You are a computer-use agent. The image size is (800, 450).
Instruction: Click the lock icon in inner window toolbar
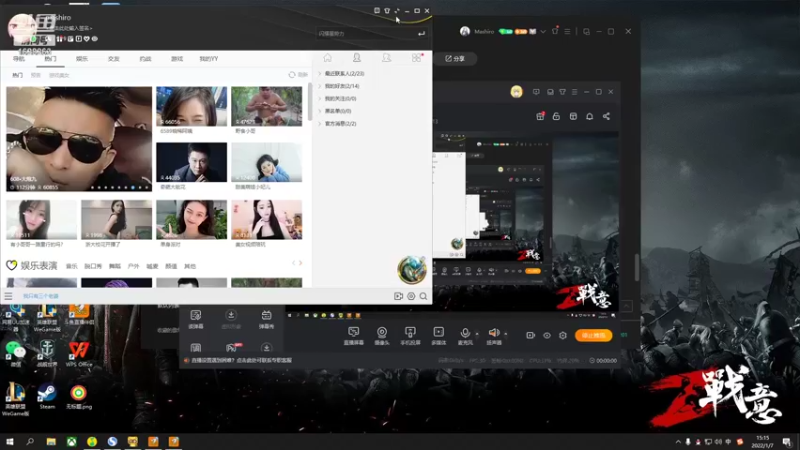click(x=556, y=116)
